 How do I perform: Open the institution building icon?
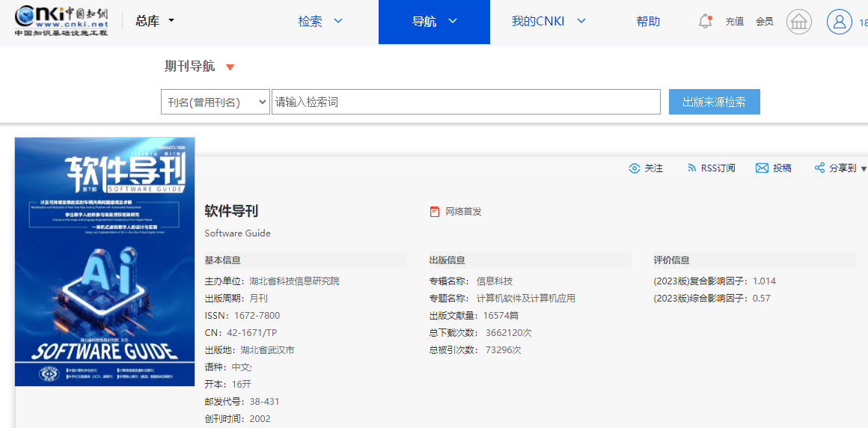click(799, 22)
